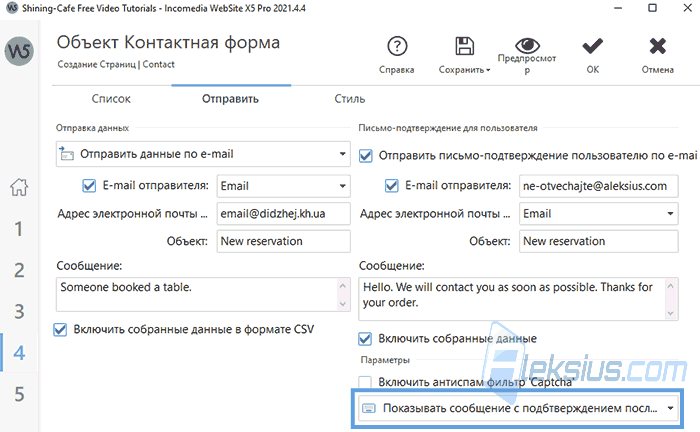700x432 pixels.
Task: Confirm with the OK checkmark
Action: click(592, 46)
